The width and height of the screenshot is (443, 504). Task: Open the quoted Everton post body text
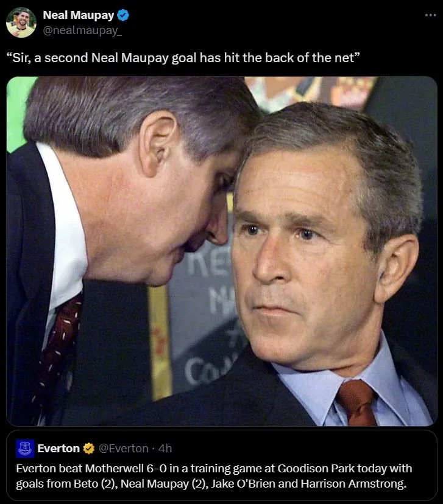click(214, 476)
